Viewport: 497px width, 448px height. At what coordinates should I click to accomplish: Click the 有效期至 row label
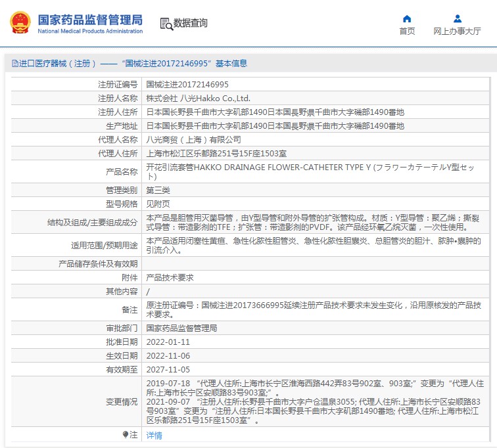point(122,370)
